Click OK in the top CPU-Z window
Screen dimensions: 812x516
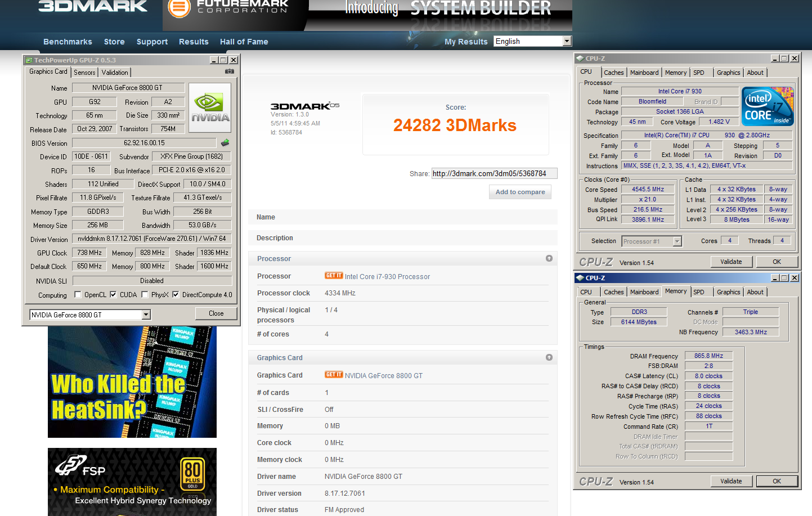point(777,262)
